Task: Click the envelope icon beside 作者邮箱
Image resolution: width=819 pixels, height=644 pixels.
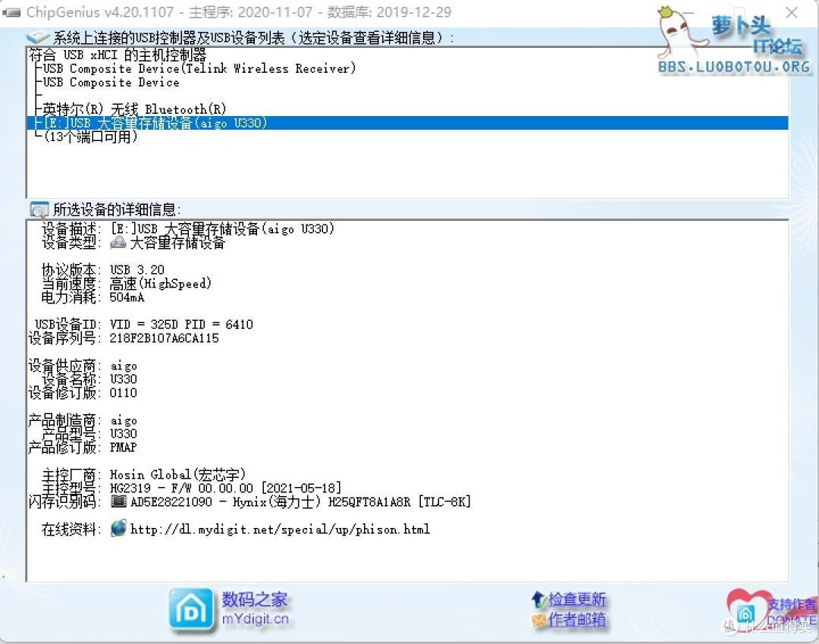Action: (538, 620)
